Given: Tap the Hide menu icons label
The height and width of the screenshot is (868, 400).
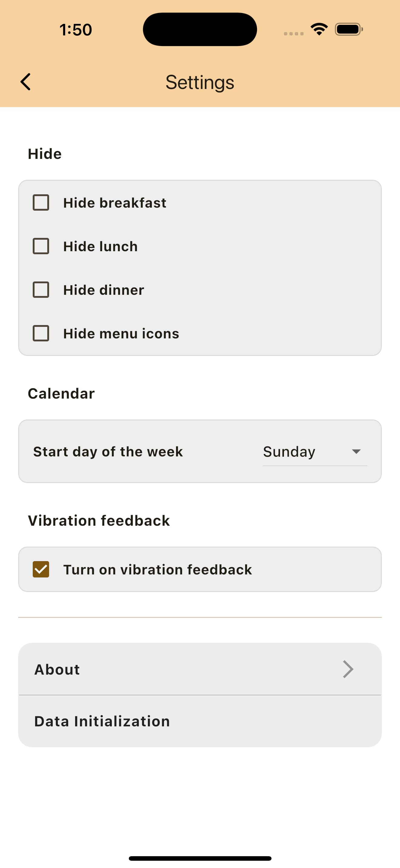Looking at the screenshot, I should (x=121, y=334).
